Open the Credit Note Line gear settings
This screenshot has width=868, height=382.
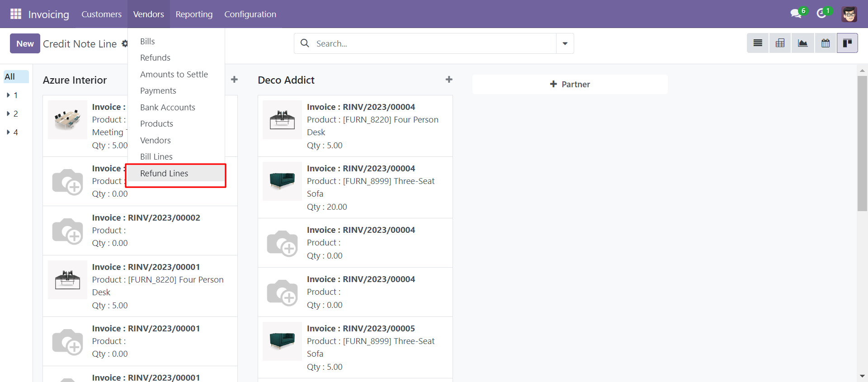pyautogui.click(x=125, y=44)
